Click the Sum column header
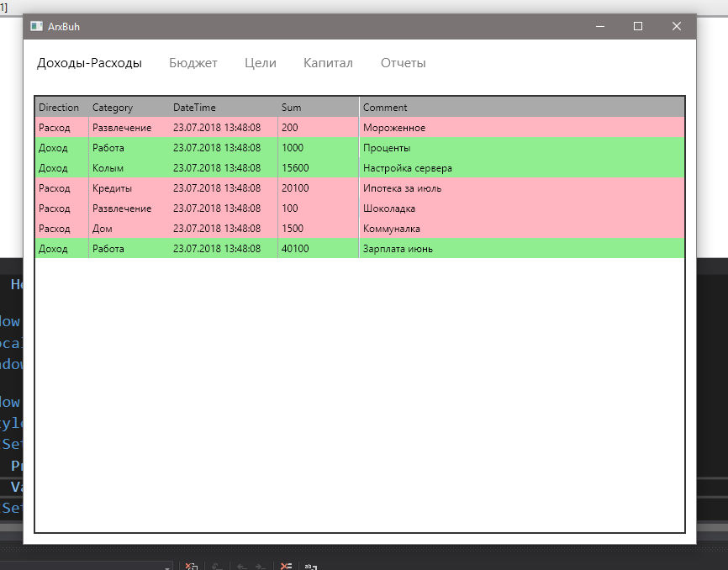Viewport: 728px width, 570px height. (291, 108)
